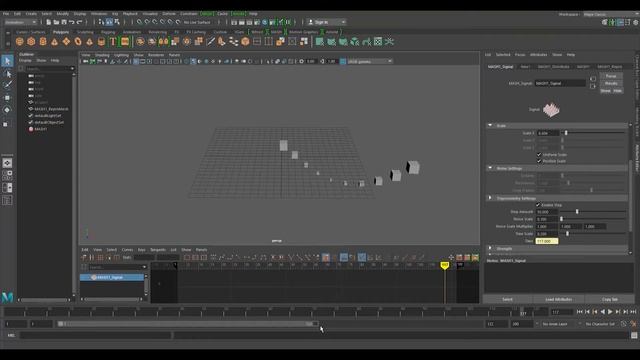Screen dimensions: 640x360
Task: Open the Windows menu
Action: tap(99, 13)
